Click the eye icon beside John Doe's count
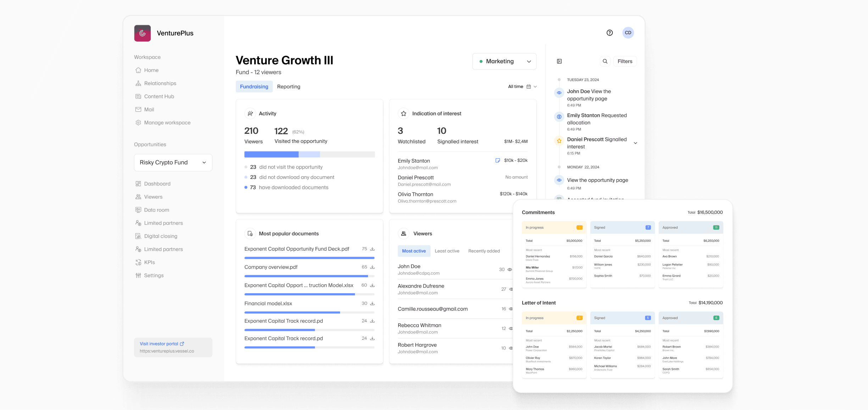This screenshot has width=868, height=410. [x=510, y=270]
